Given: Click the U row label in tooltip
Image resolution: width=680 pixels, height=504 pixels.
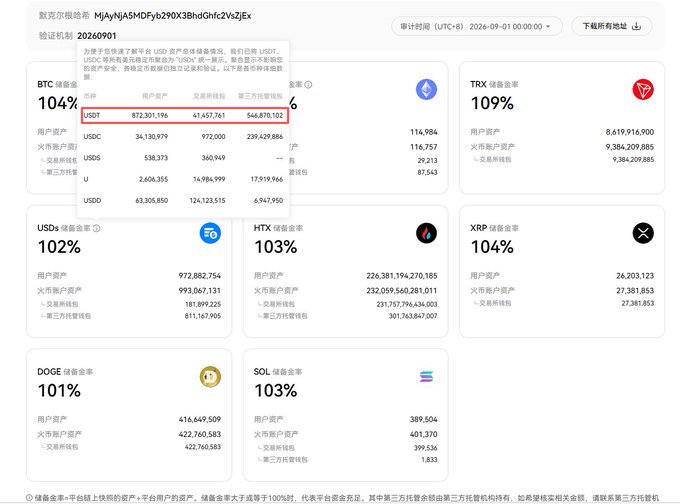Looking at the screenshot, I should (x=86, y=179).
